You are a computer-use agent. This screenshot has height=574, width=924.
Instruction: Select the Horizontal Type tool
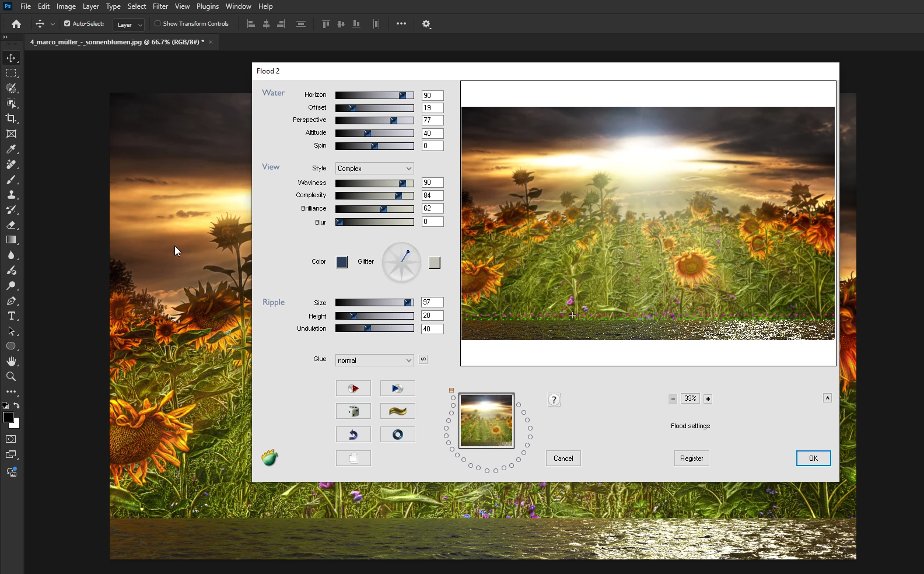[x=11, y=316]
